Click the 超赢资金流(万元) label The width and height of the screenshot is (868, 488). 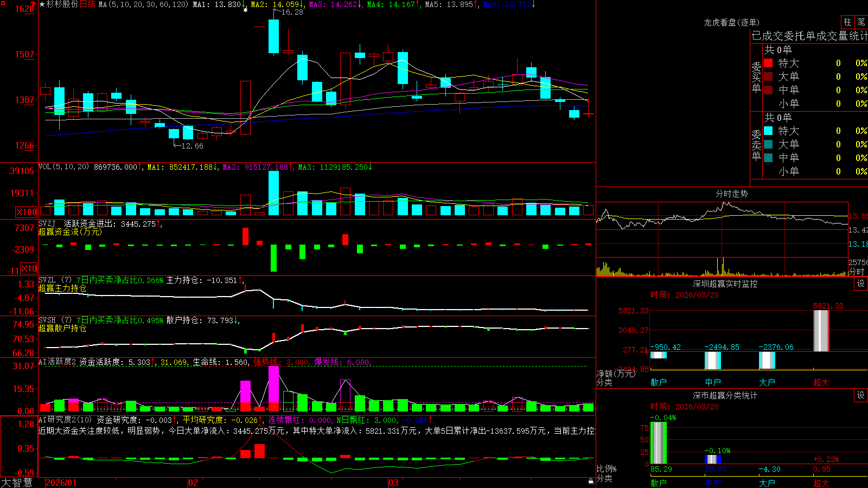tap(70, 232)
